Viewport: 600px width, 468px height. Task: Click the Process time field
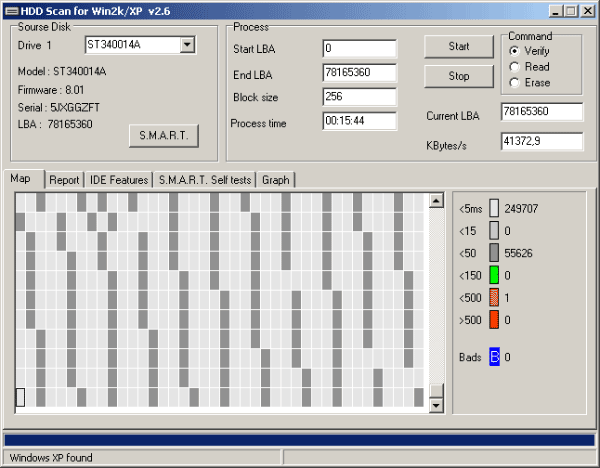(x=359, y=121)
